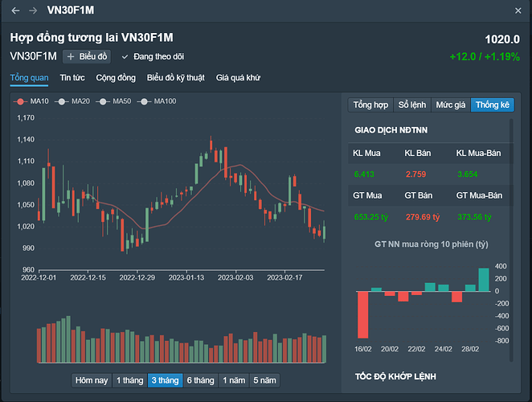Open the Giá quá khứ tab
Viewport: 532px width, 402px height.
(238, 77)
